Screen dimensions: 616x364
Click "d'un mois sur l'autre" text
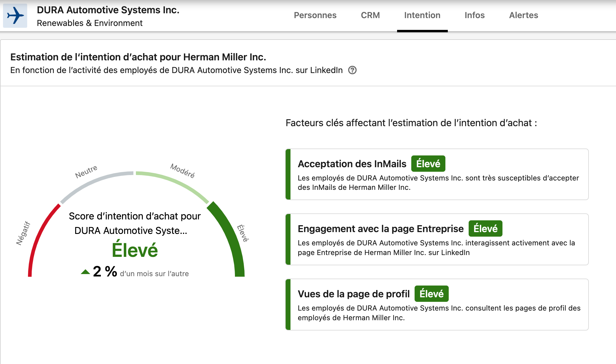(154, 274)
